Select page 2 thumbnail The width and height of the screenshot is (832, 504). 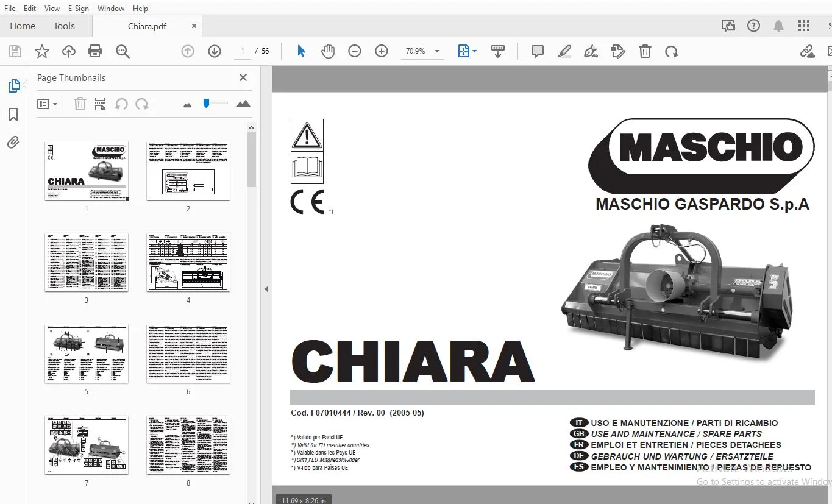[188, 171]
